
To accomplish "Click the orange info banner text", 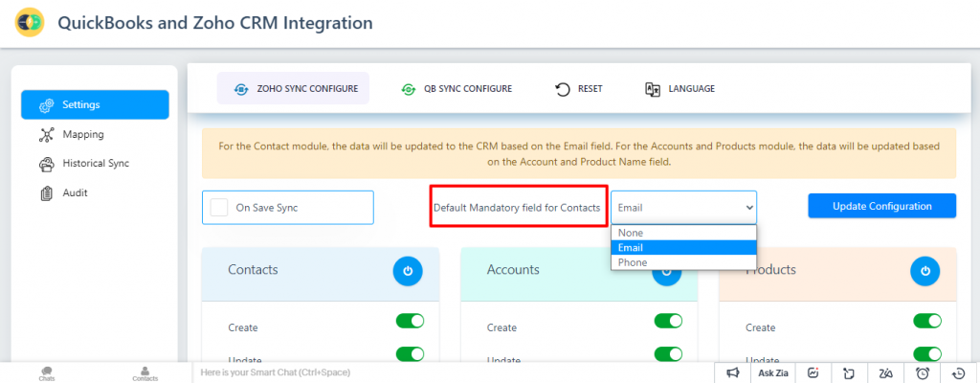I will [x=579, y=153].
